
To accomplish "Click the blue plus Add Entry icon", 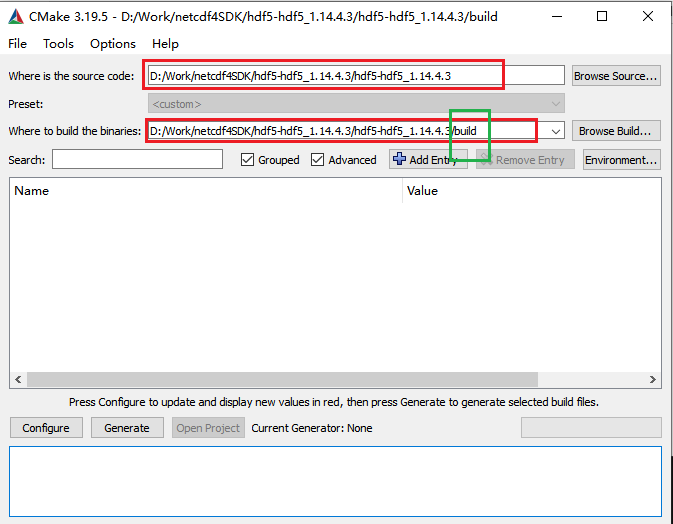I will pos(399,159).
